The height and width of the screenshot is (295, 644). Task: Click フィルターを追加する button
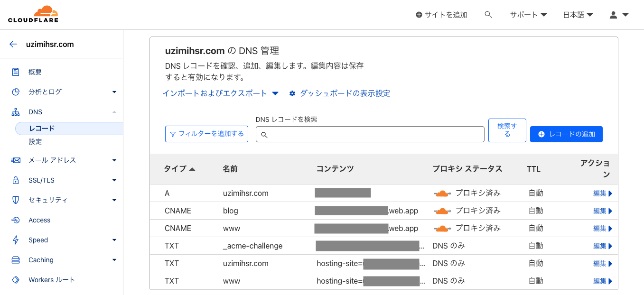(x=207, y=134)
